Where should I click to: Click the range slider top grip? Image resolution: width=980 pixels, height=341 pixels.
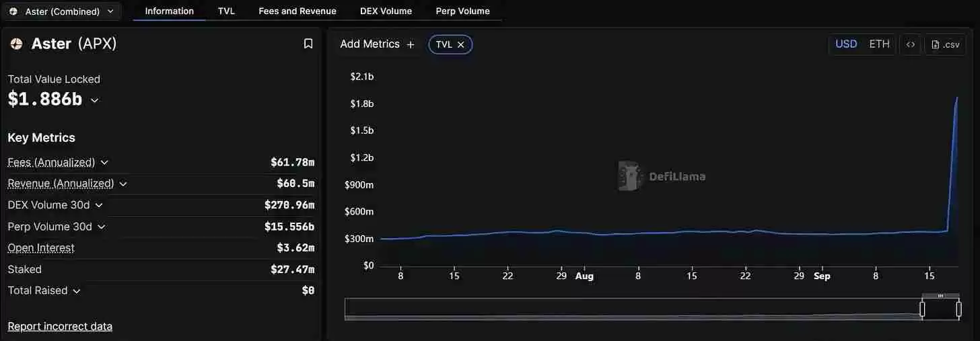[940, 296]
